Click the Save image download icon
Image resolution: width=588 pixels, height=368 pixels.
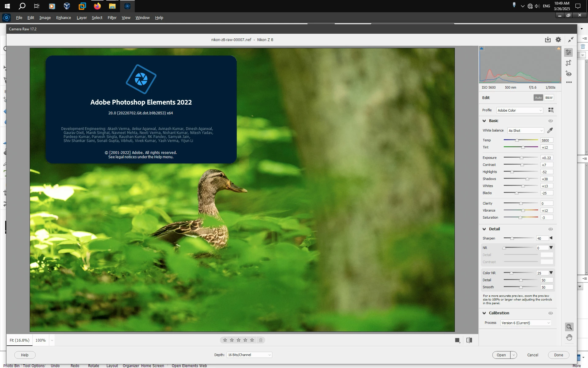tap(548, 40)
